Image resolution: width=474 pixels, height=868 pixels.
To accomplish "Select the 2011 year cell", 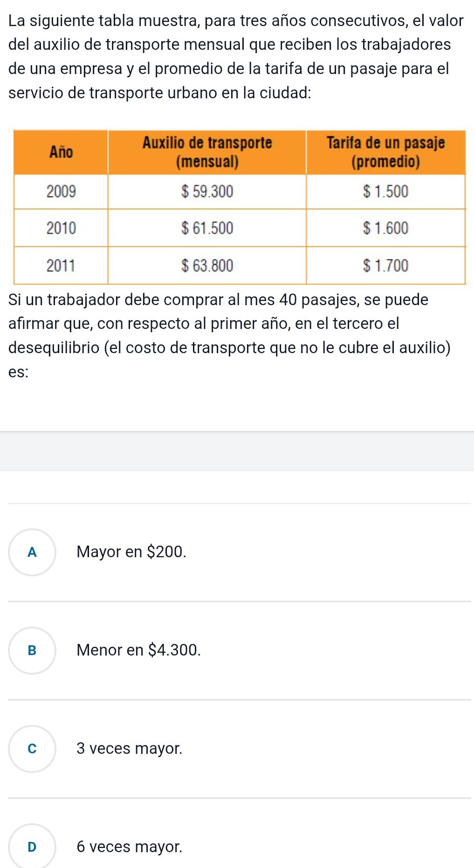I will coord(61,266).
